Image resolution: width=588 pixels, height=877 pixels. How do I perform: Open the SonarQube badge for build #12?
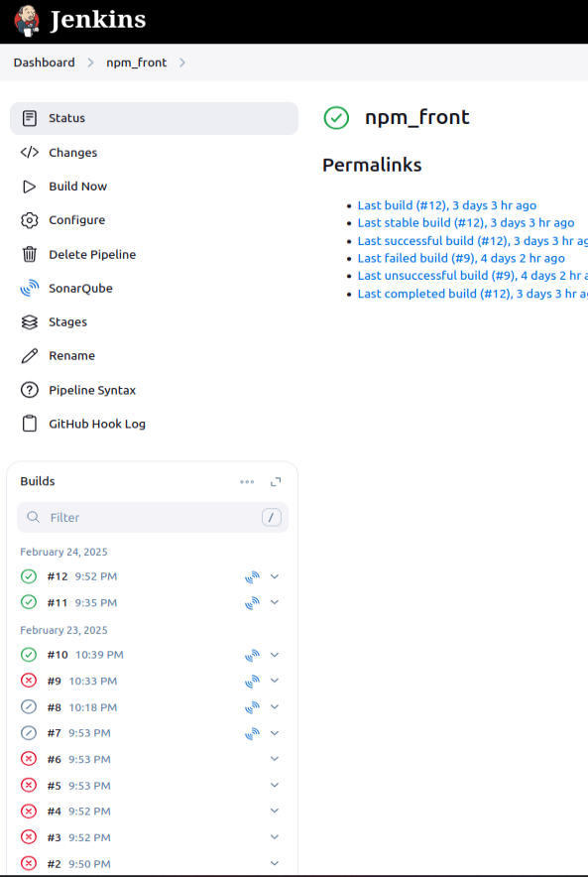click(252, 576)
